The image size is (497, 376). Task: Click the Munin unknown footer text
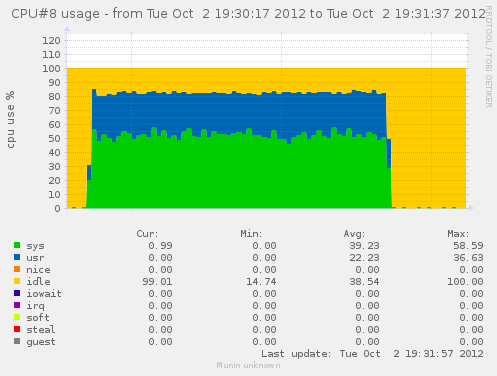(x=248, y=365)
